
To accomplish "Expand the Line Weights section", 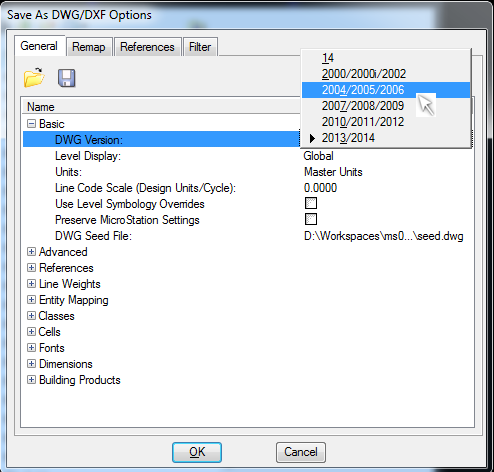I will point(31,284).
